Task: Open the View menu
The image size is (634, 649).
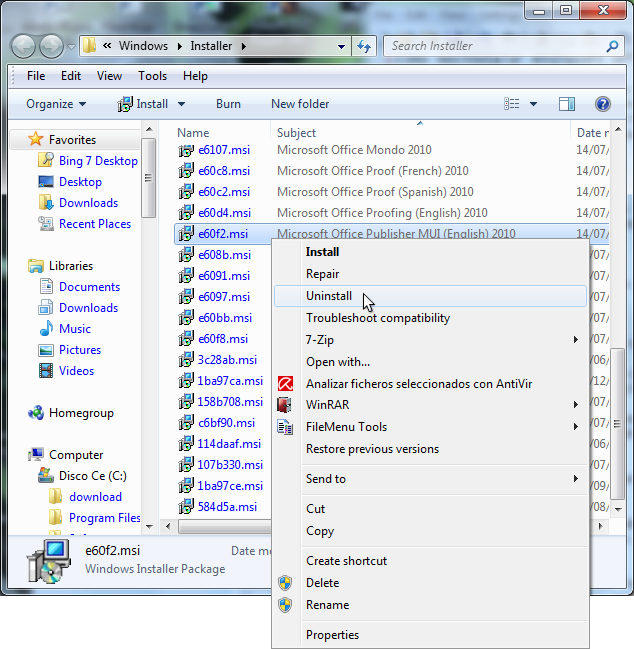Action: [109, 76]
